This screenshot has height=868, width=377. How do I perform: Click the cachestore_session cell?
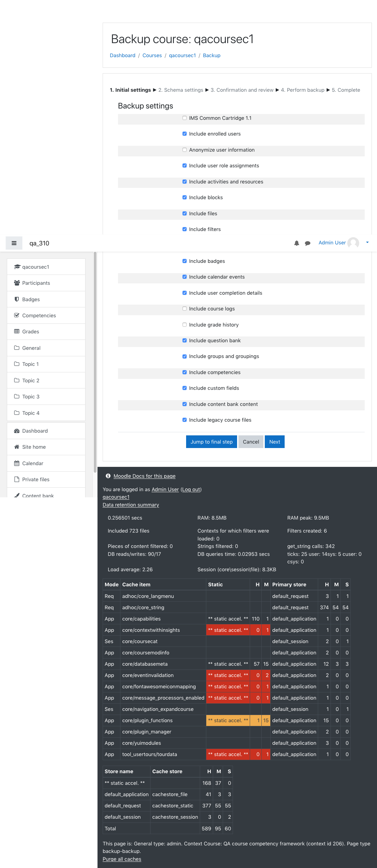175,817
